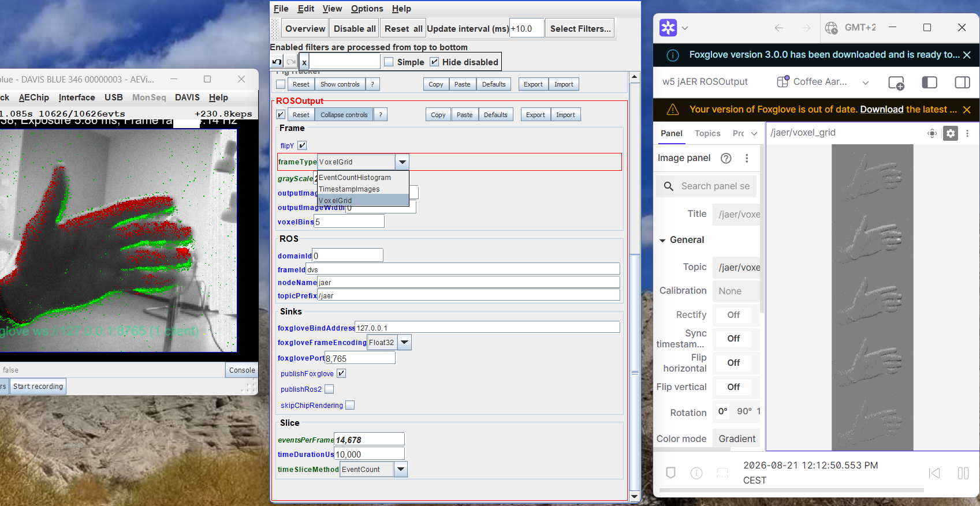Switch to the Topics tab in Foxglove
The image size is (980, 506).
tap(707, 133)
